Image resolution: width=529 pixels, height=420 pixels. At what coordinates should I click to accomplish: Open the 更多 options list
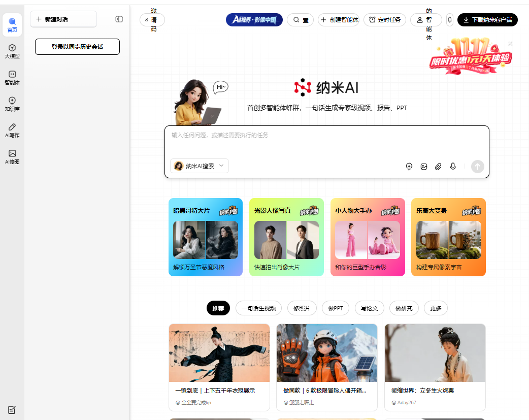(x=436, y=308)
